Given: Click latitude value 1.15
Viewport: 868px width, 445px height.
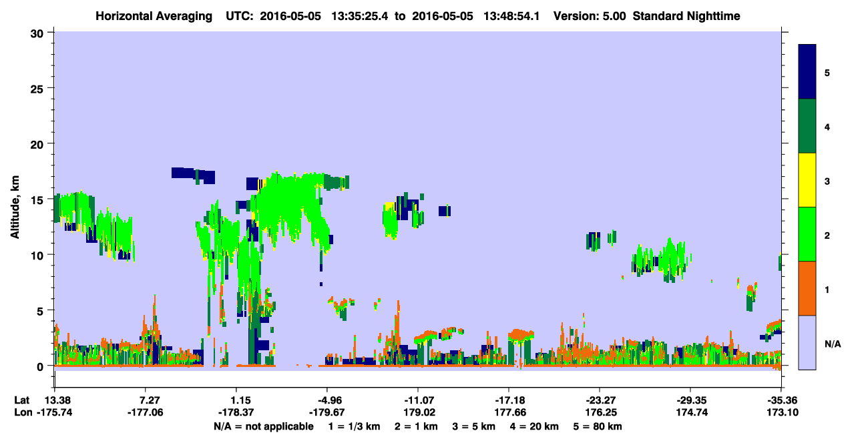Looking at the screenshot, I should coord(236,400).
